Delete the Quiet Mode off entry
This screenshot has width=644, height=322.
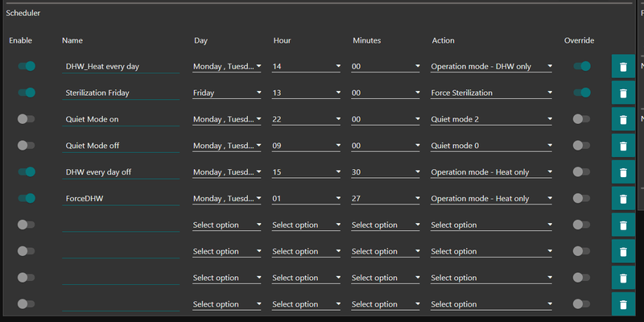623,147
